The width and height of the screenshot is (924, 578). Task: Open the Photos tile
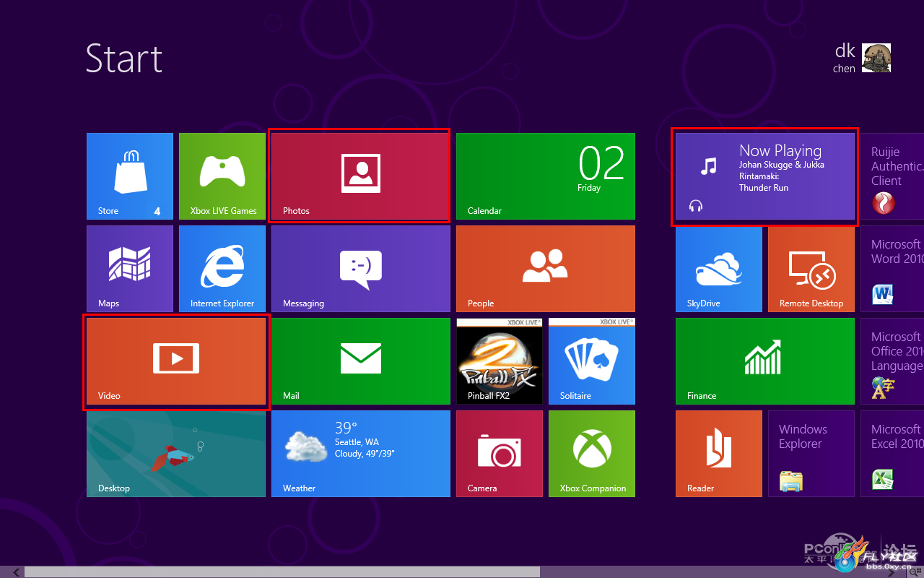[359, 176]
